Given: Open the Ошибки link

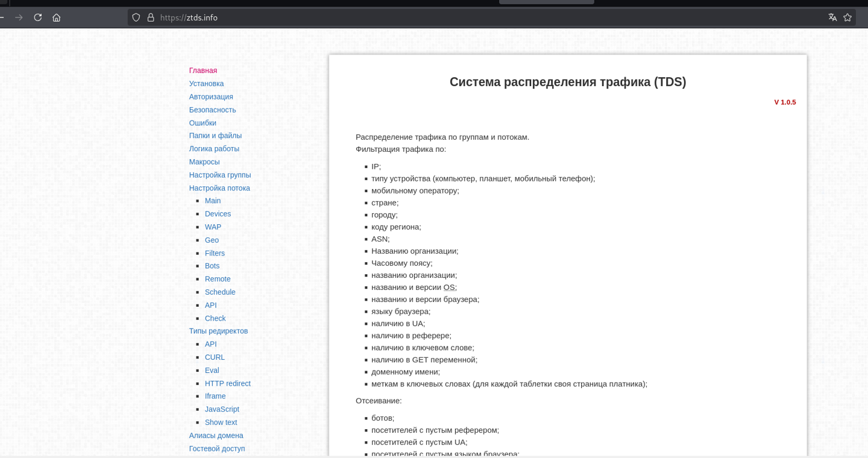Looking at the screenshot, I should click(x=203, y=123).
